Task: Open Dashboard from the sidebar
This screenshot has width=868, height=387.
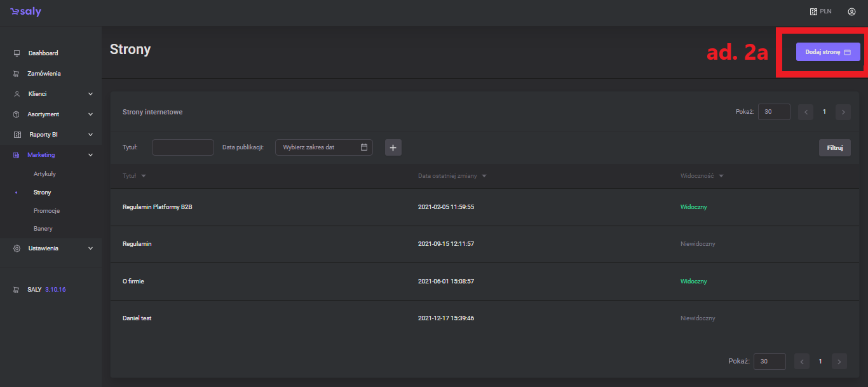Action: (43, 53)
